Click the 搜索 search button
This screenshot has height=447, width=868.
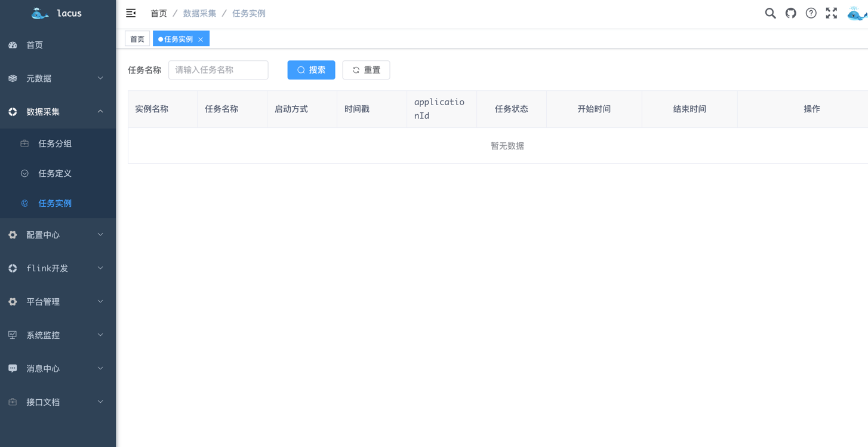[x=311, y=70]
